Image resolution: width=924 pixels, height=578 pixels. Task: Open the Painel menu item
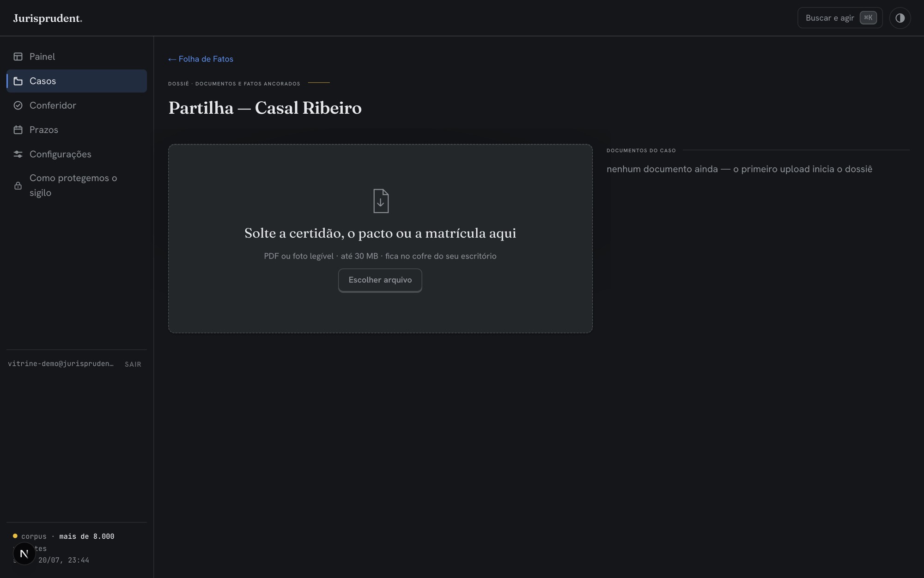coord(77,56)
